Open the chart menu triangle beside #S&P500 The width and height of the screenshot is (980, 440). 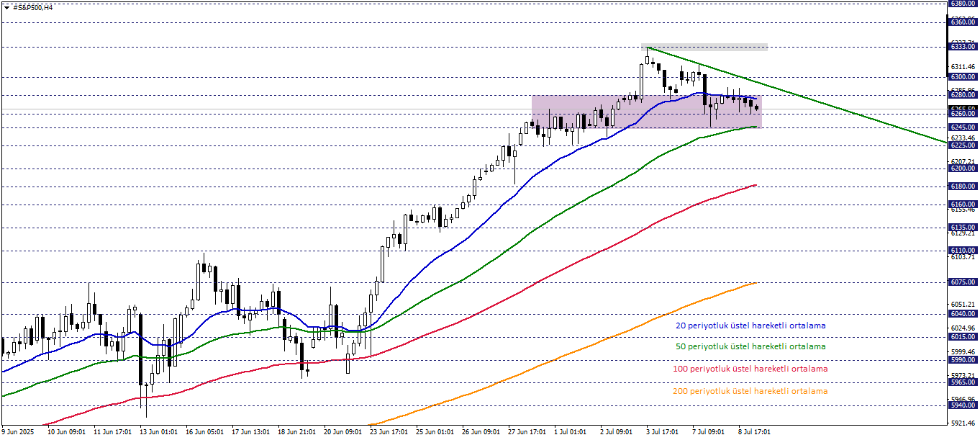point(6,7)
